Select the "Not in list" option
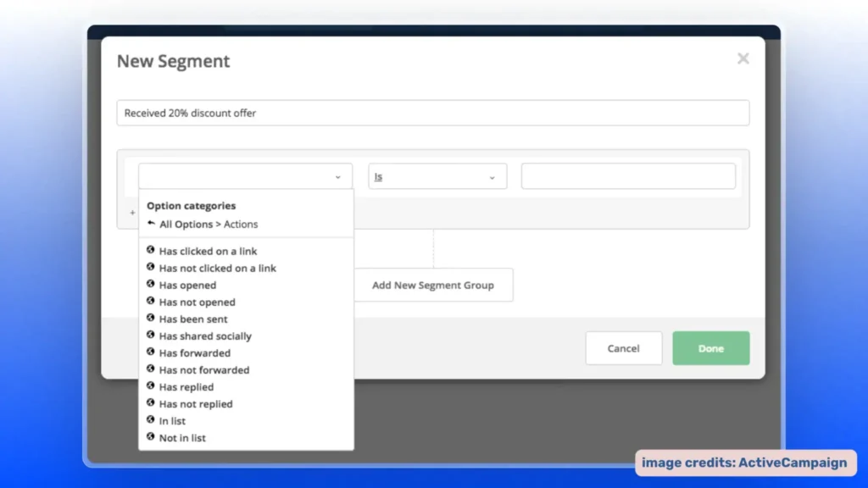Image resolution: width=868 pixels, height=488 pixels. (183, 437)
